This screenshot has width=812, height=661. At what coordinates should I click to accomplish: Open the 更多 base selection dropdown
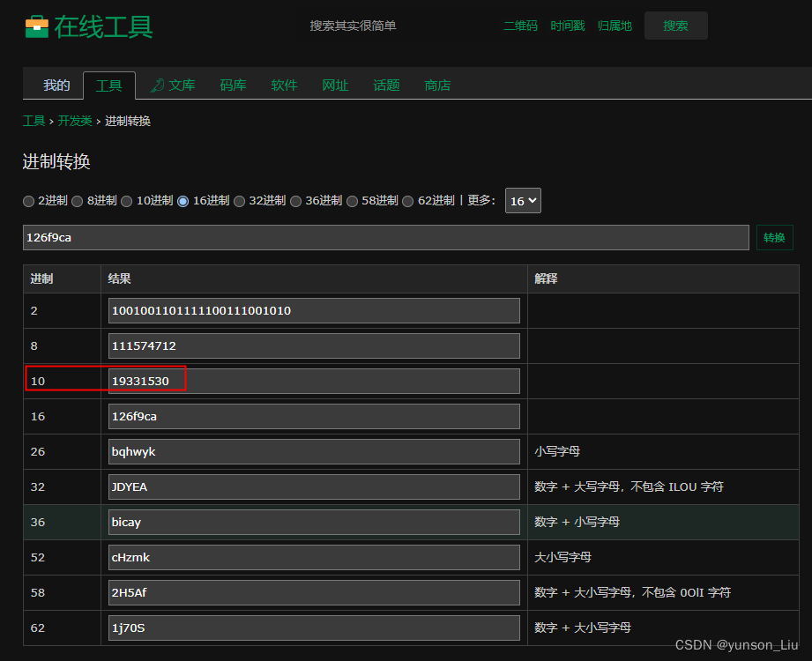523,200
